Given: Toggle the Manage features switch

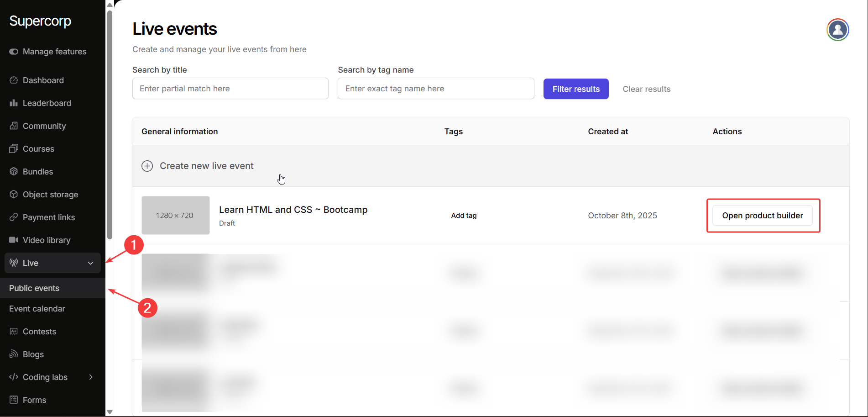Looking at the screenshot, I should [14, 52].
